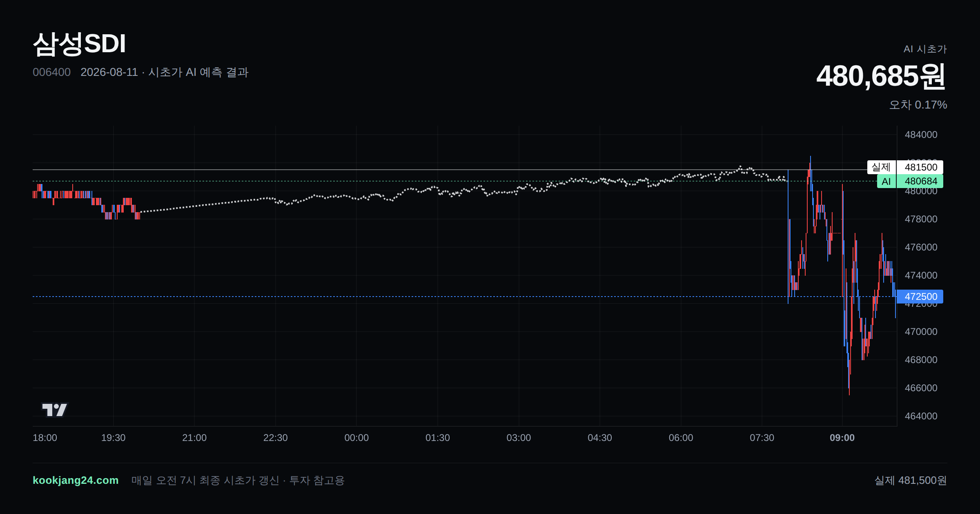The width and height of the screenshot is (980, 514).
Task: Click the 06:00 time axis label
Action: coord(681,438)
